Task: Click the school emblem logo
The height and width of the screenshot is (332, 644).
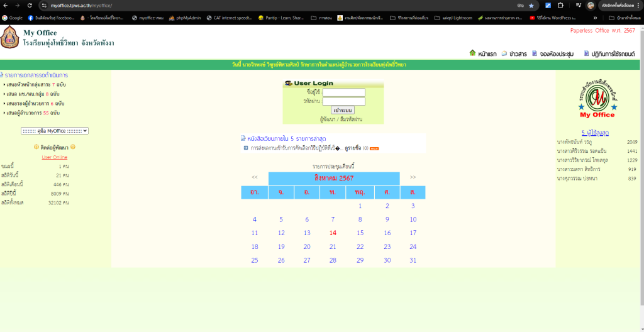Action: click(10, 36)
